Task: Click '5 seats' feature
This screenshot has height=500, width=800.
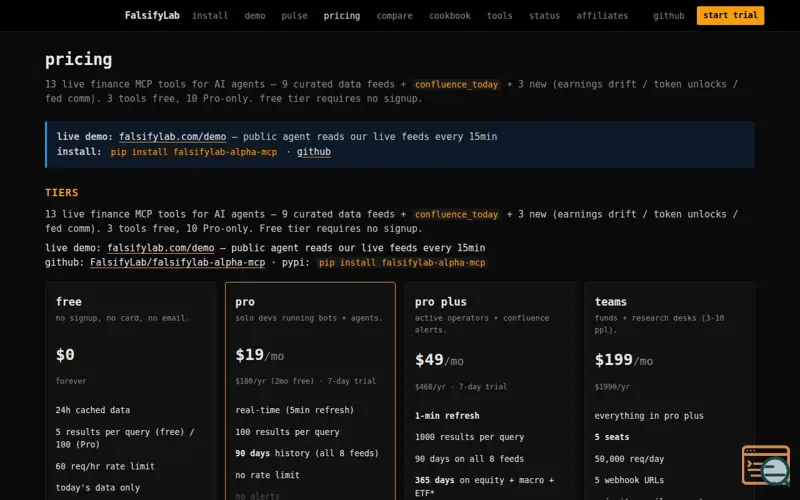Action: click(612, 437)
